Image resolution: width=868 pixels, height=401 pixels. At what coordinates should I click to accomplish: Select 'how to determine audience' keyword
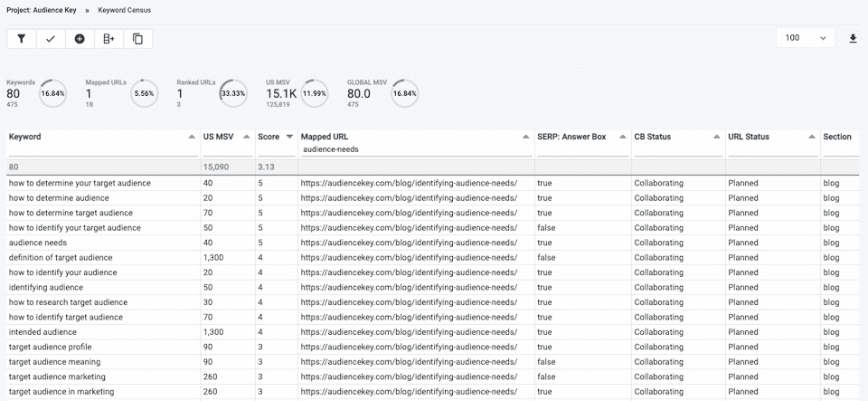tap(59, 198)
